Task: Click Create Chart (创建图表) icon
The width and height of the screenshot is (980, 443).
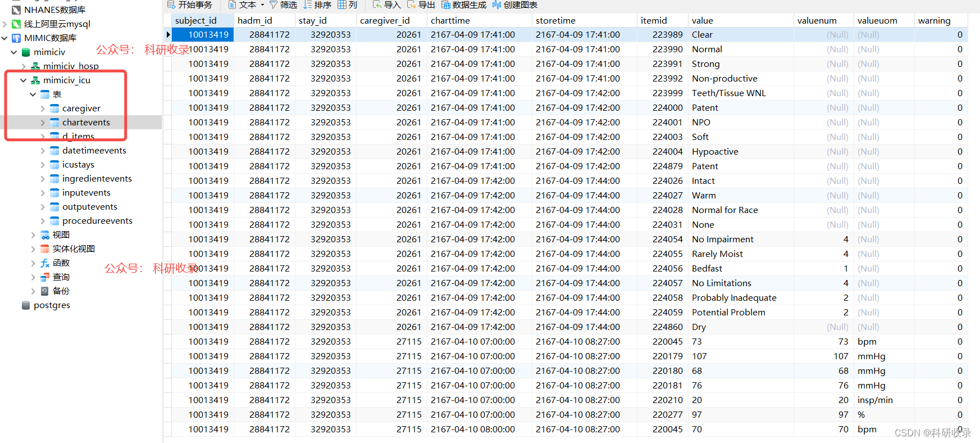Action: click(496, 4)
